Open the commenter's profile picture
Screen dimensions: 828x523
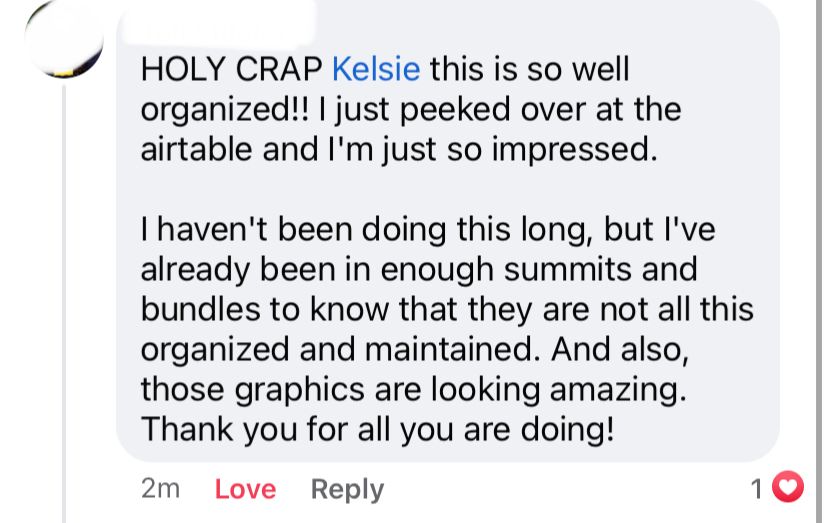(x=64, y=40)
